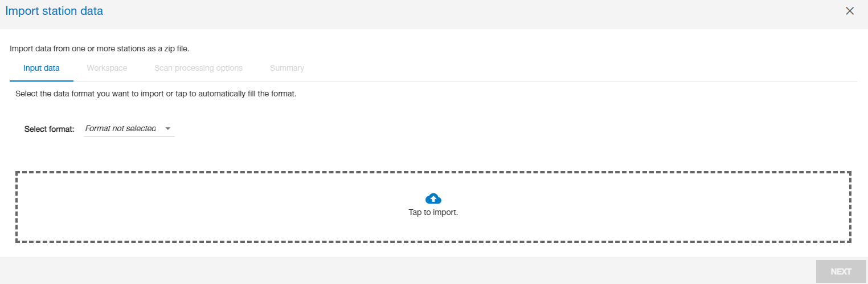This screenshot has height=284, width=868.
Task: Click the 'Tap to import.' text
Action: [x=433, y=212]
